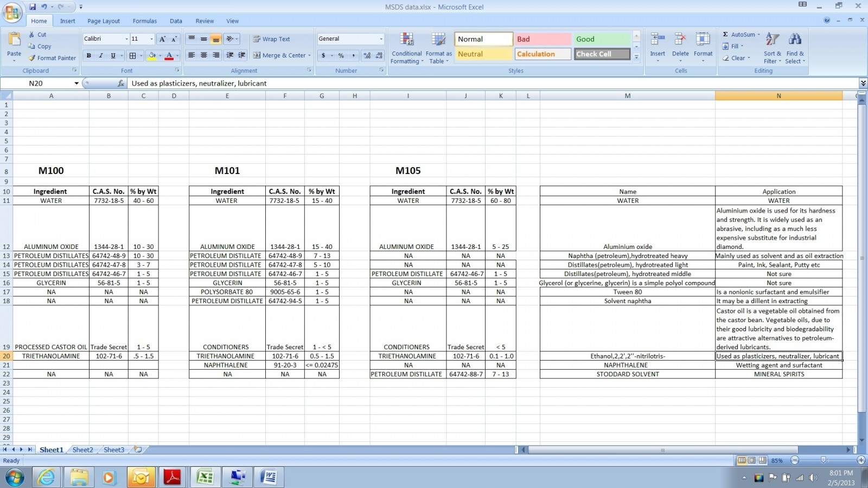Viewport: 868px width, 488px height.
Task: Apply the Bad cell style
Action: tap(542, 39)
